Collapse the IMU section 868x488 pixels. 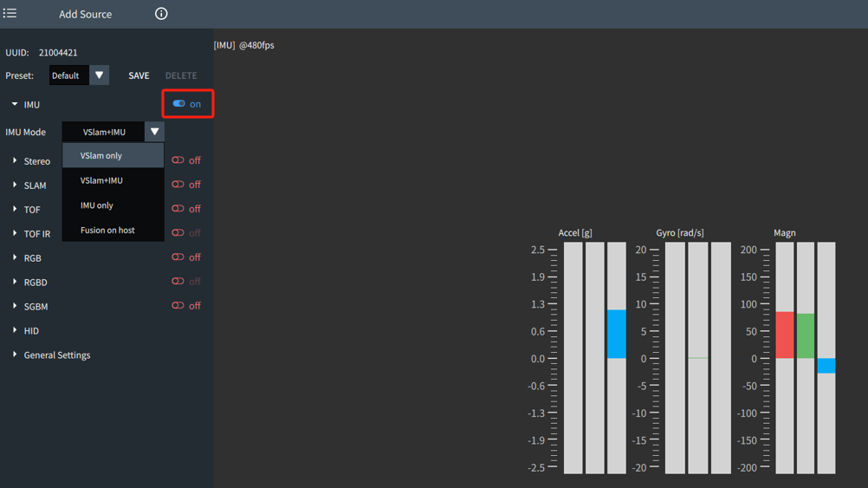click(x=15, y=104)
